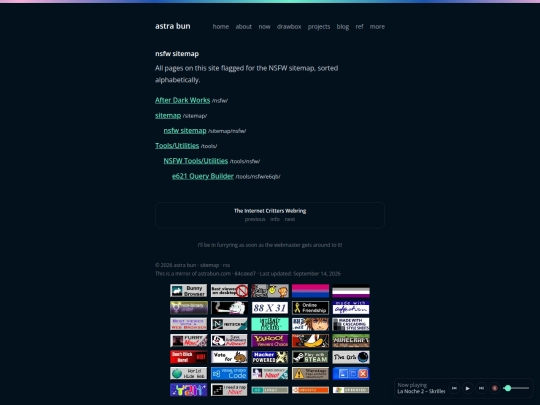Open the about page in navigation

tap(243, 27)
